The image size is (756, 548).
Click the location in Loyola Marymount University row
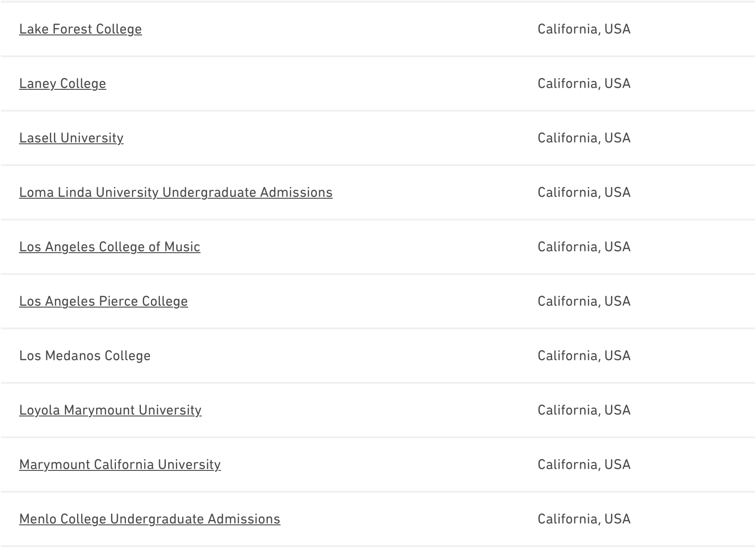click(584, 410)
